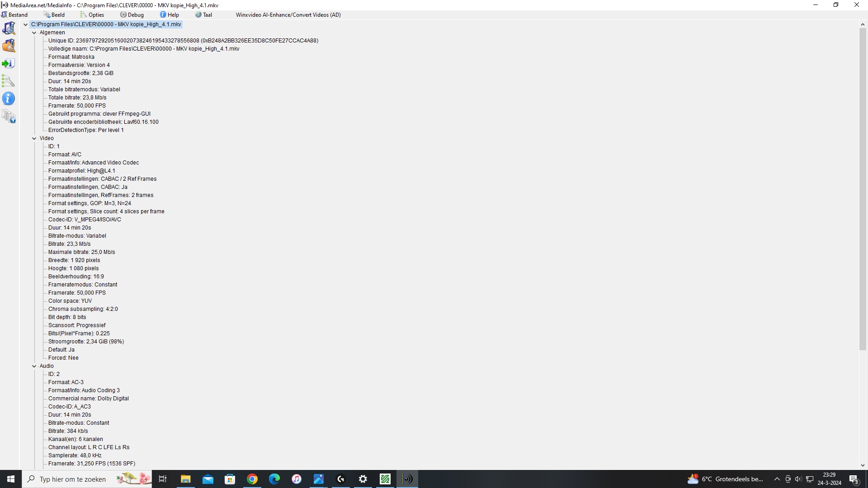Click the Windows search box in taskbar
The height and width of the screenshot is (488, 868).
coord(72,479)
